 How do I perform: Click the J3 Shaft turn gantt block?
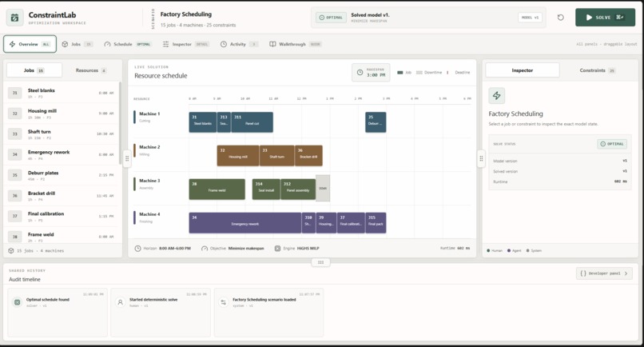coord(276,155)
